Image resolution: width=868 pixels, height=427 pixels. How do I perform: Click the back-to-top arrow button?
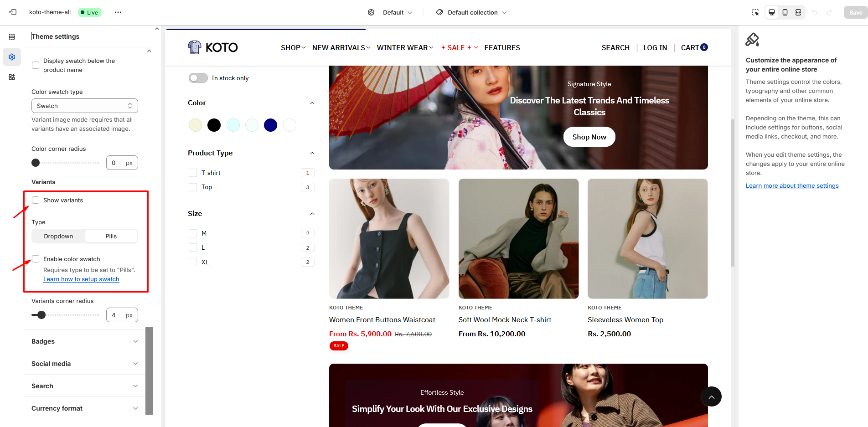tap(711, 396)
